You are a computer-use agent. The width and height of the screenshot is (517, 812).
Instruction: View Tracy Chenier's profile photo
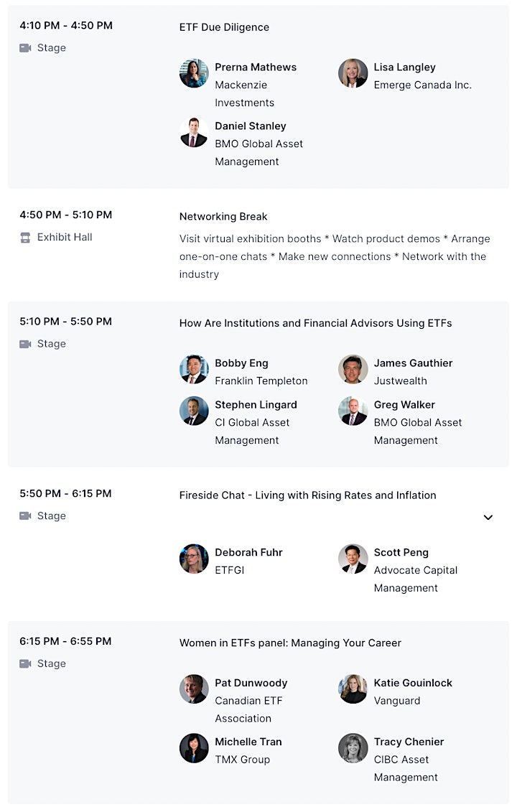(x=353, y=748)
